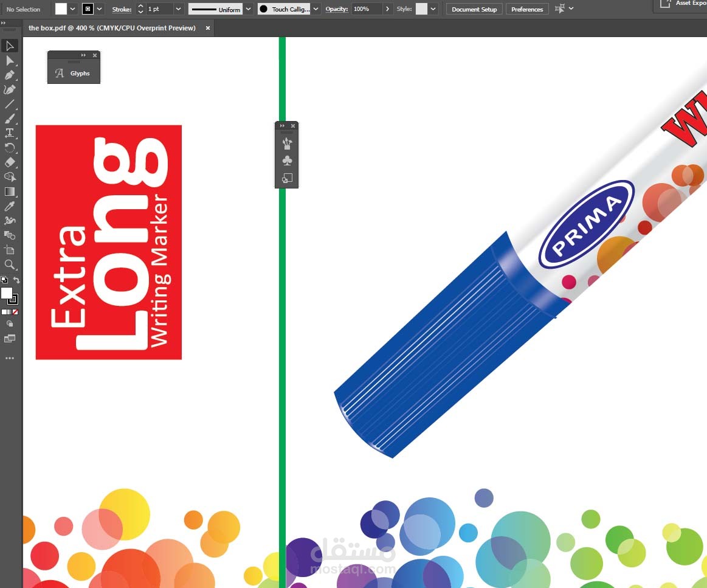The width and height of the screenshot is (707, 588).
Task: Close the box.pdf document tab
Action: [x=208, y=28]
